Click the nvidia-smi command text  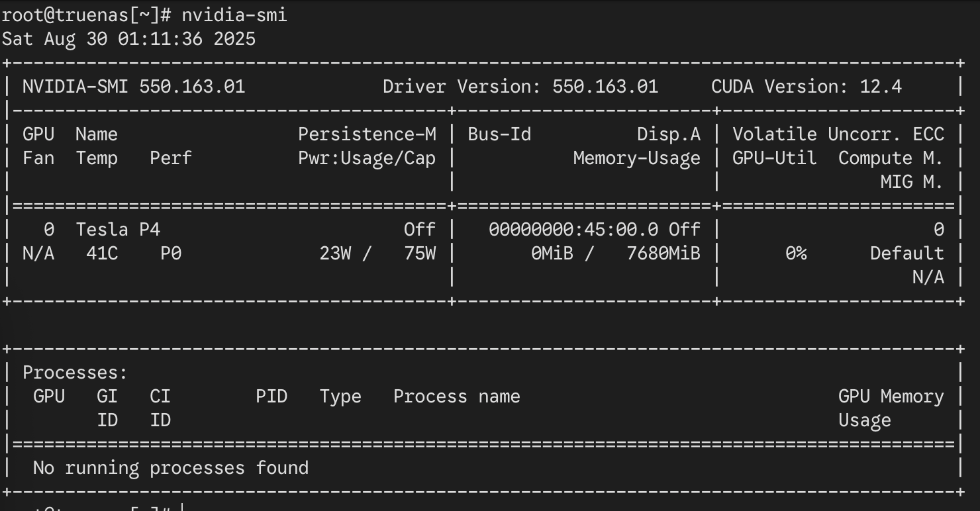click(234, 15)
